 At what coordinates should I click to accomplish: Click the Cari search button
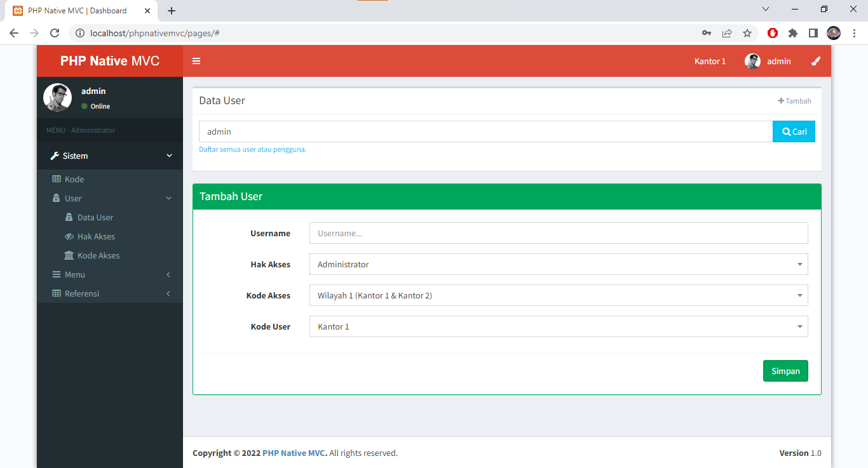click(794, 131)
